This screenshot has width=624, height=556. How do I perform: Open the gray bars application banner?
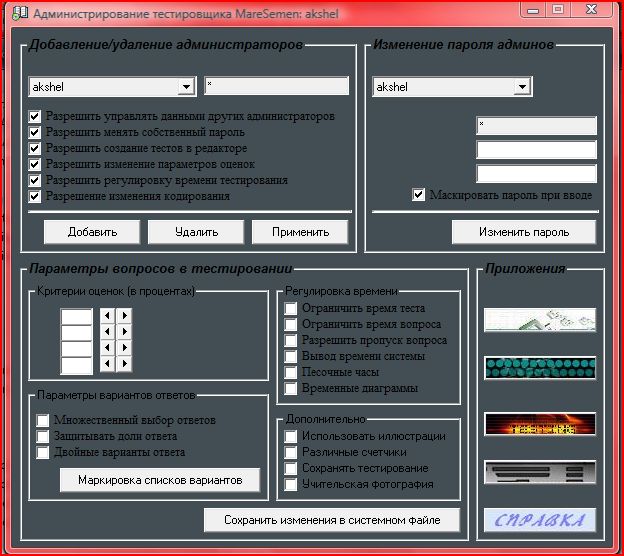(540, 473)
